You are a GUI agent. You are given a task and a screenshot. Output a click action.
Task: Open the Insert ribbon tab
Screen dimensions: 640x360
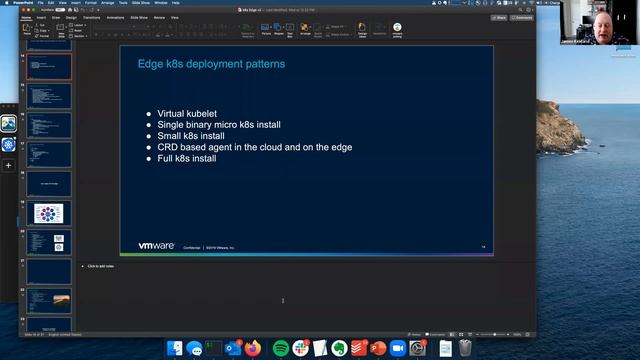[x=41, y=18]
